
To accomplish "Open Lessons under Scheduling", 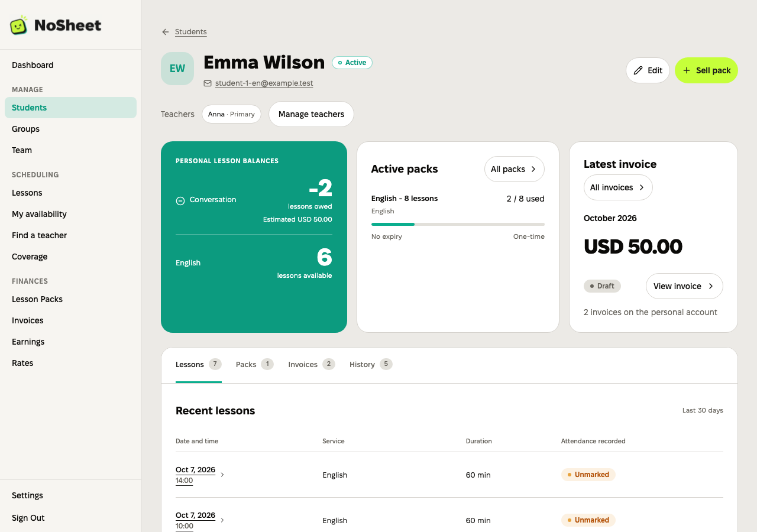I will tap(70, 193).
